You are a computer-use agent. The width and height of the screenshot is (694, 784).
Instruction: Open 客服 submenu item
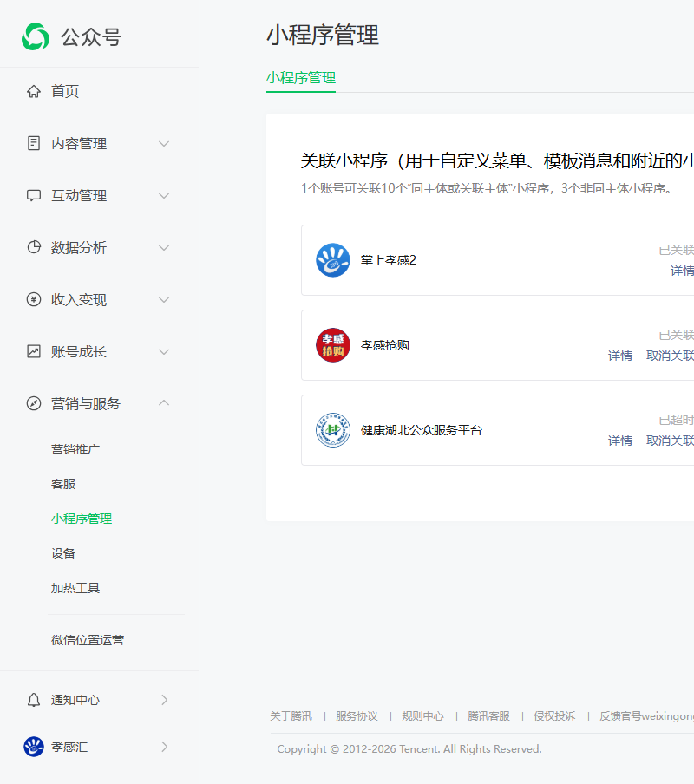click(63, 484)
